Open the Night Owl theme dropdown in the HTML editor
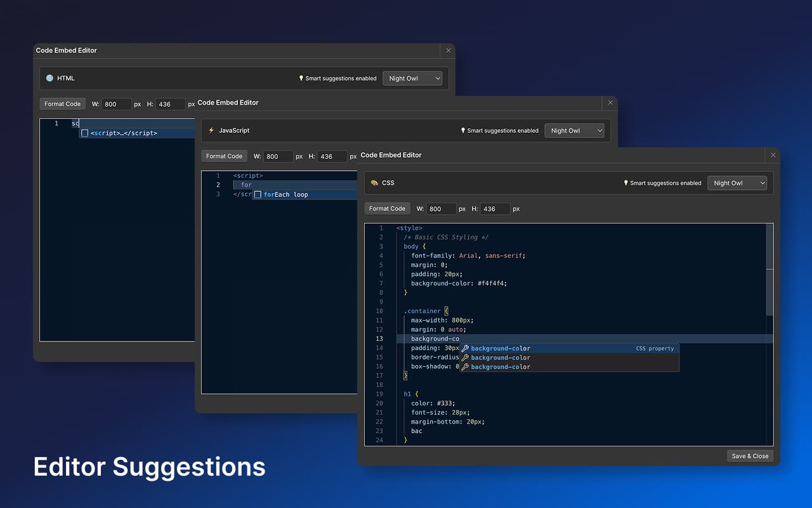Screen dimensions: 812x508 (413, 78)
